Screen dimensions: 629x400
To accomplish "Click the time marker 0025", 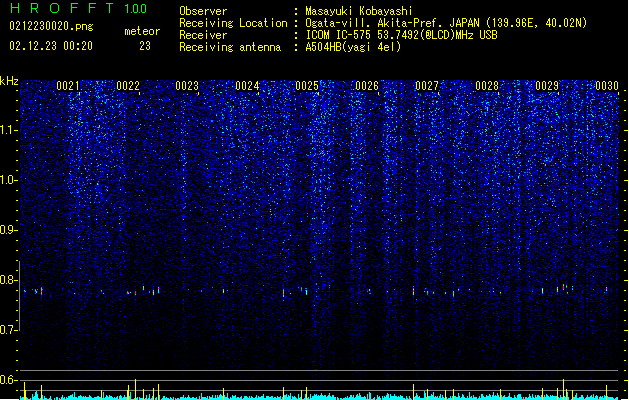I will pyautogui.click(x=307, y=86).
